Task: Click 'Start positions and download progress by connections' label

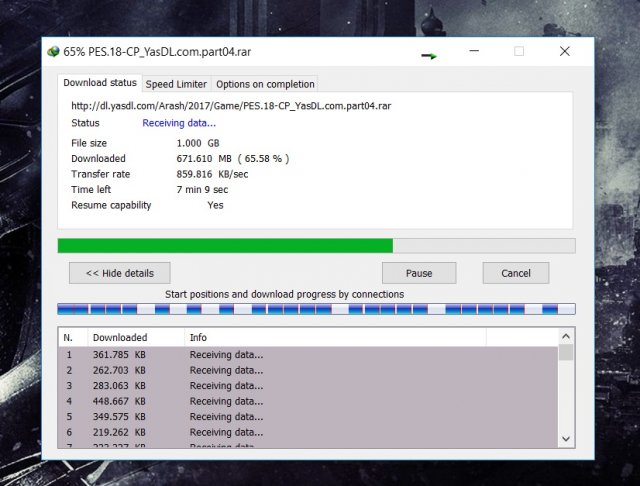Action: click(x=284, y=294)
